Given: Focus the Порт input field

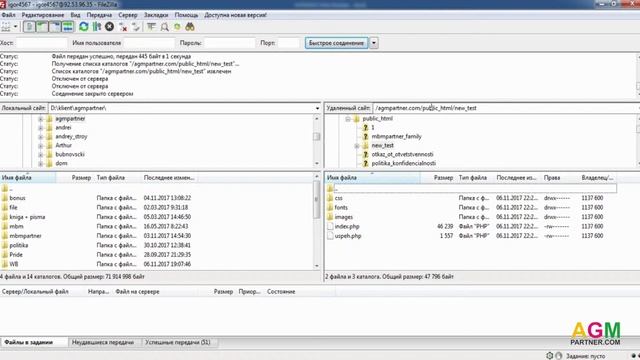Looking at the screenshot, I should [289, 43].
